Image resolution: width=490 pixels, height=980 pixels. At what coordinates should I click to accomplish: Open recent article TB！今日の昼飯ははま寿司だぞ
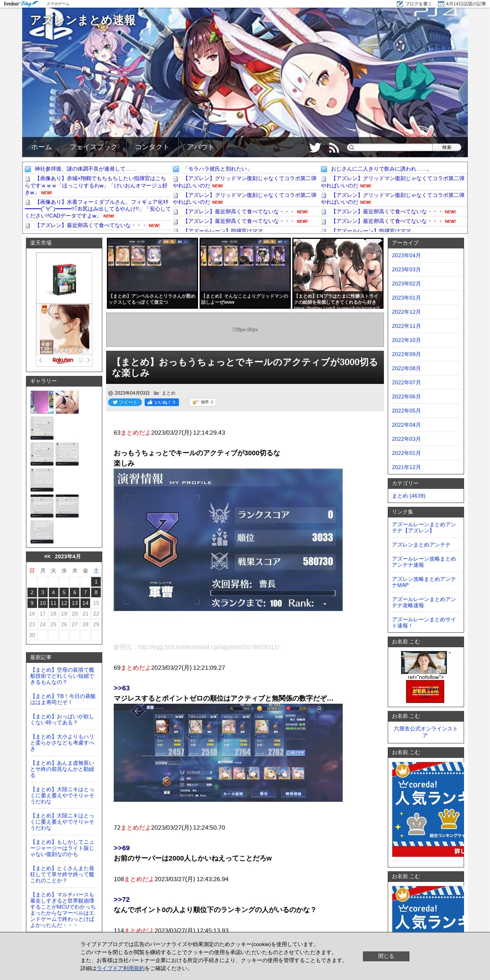tap(63, 699)
